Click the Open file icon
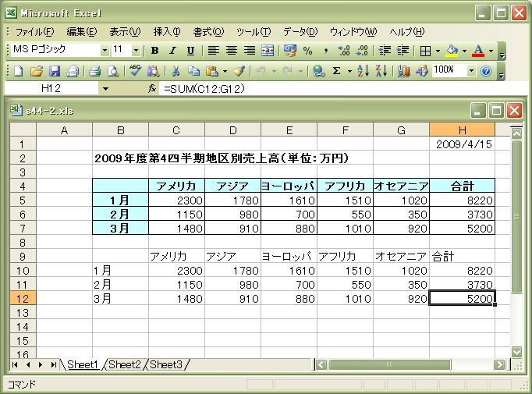Screen dimensions: 532x394 [37, 71]
